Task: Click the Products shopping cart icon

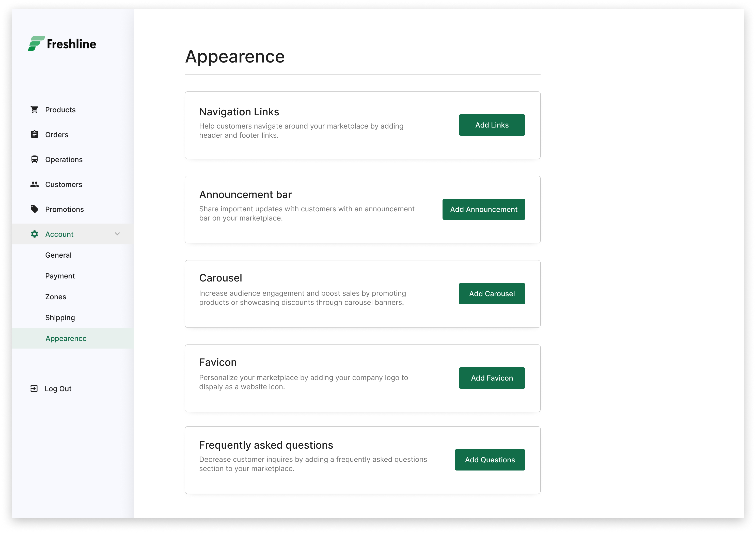Action: tap(34, 109)
